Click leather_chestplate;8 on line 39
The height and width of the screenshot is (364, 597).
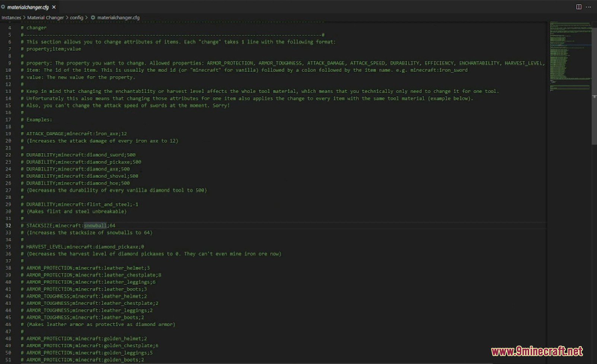[x=133, y=275]
